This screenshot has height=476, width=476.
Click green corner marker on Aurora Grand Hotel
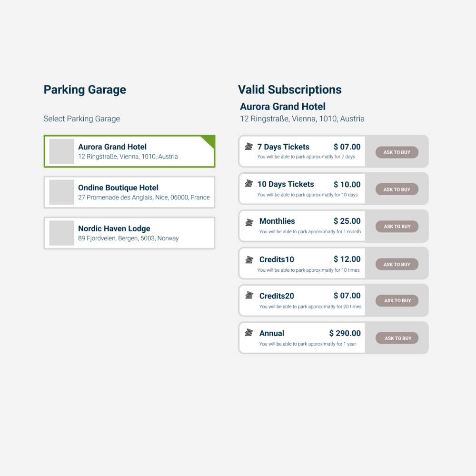click(x=210, y=140)
